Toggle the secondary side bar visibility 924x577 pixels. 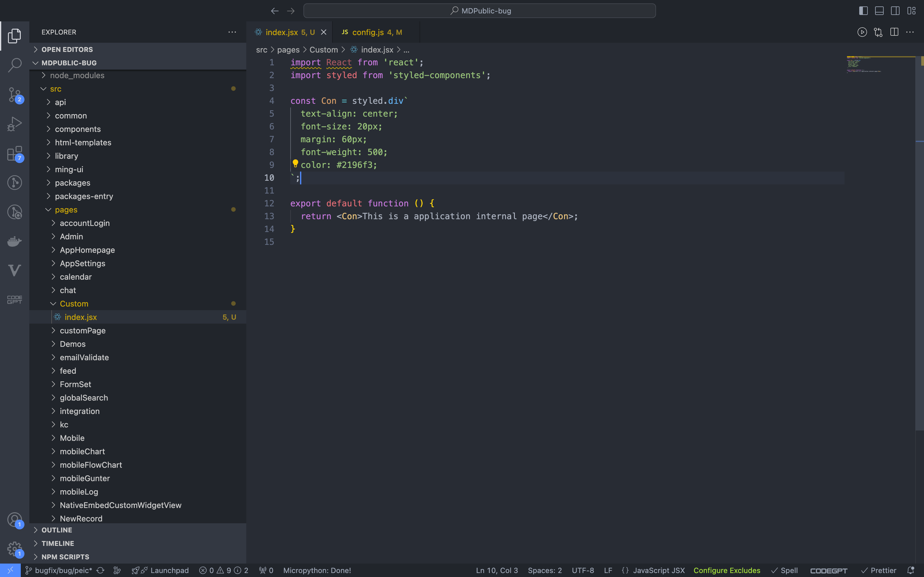[895, 11]
